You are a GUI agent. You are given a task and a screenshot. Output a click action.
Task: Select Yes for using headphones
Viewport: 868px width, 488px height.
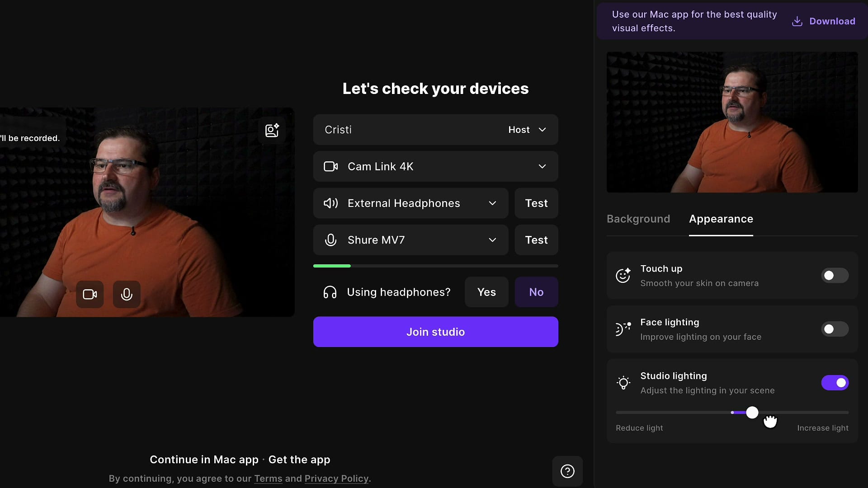[x=486, y=292]
